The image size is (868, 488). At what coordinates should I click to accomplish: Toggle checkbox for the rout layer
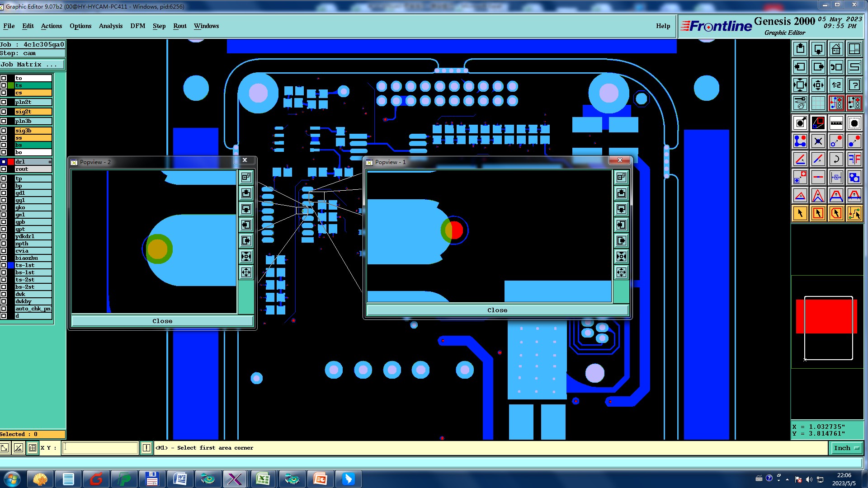click(4, 169)
